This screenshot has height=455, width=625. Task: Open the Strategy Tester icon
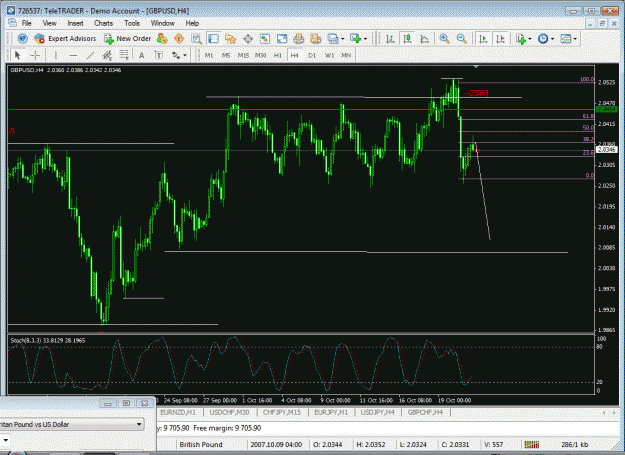(265, 39)
